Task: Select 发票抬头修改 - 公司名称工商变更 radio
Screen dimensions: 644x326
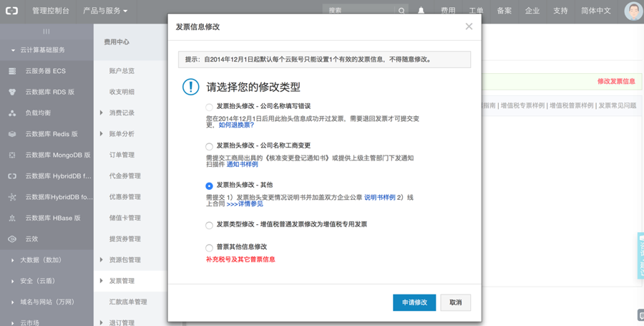Action: (x=209, y=147)
